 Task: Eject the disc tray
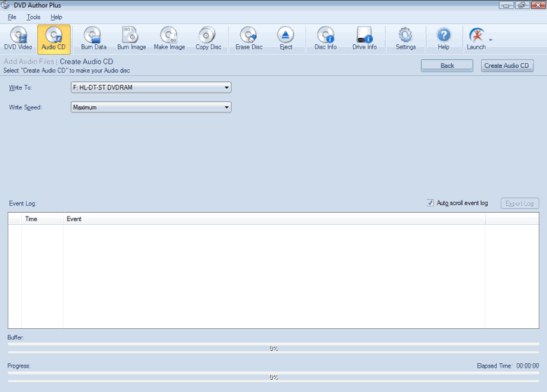click(286, 39)
